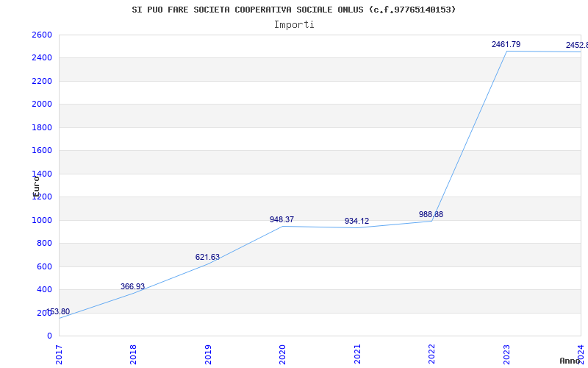Image resolution: width=588 pixels, height=368 pixels.
Task: Click the 2021 x-axis label
Action: [x=357, y=355]
